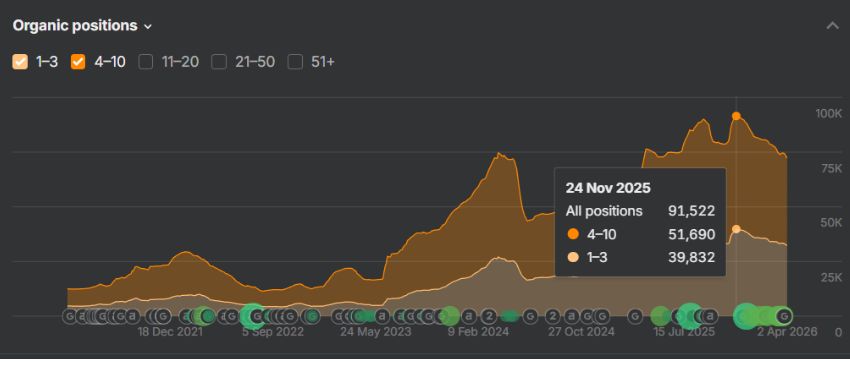This screenshot has width=850, height=370.
Task: Enable the 21–50 positions checkbox
Action: pyautogui.click(x=219, y=62)
